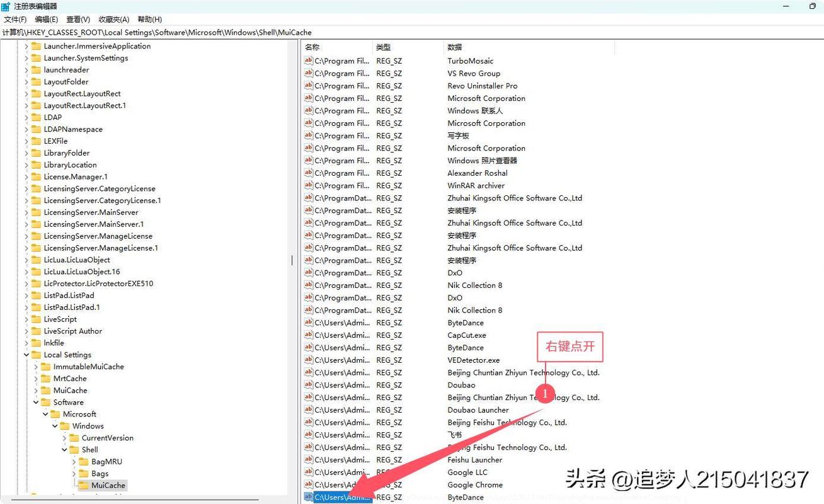Click the string value icon in the VS Revo Group row
824x504 pixels.
pos(309,73)
